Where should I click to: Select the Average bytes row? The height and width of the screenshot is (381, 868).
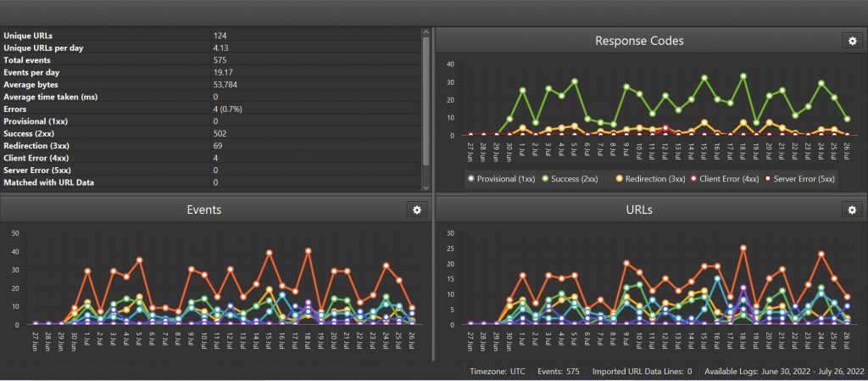click(x=211, y=84)
